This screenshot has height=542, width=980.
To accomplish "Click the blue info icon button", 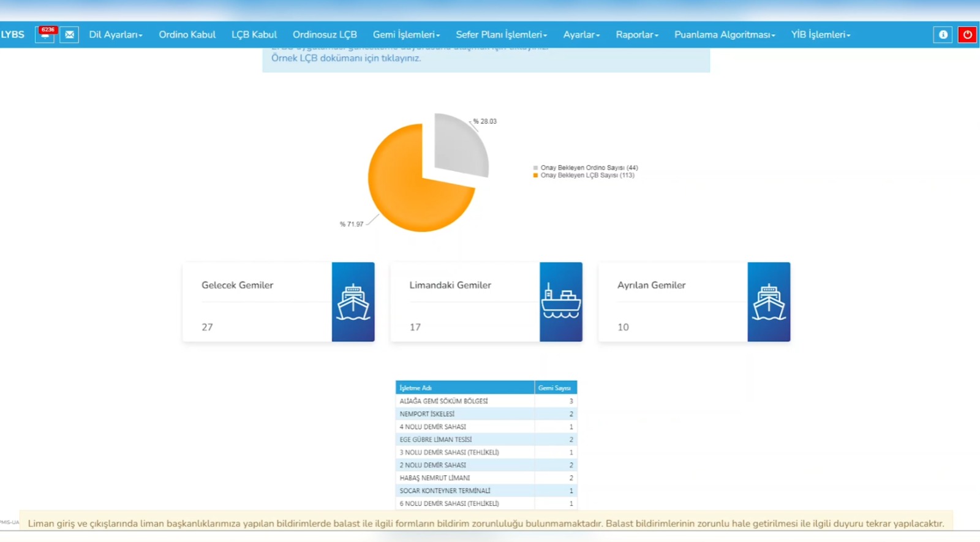I will [943, 35].
